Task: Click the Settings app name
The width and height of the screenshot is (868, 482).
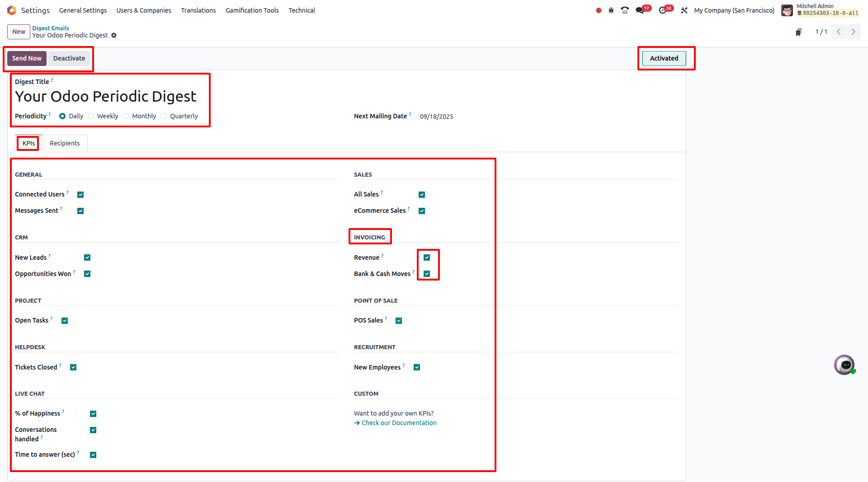Action: [35, 10]
